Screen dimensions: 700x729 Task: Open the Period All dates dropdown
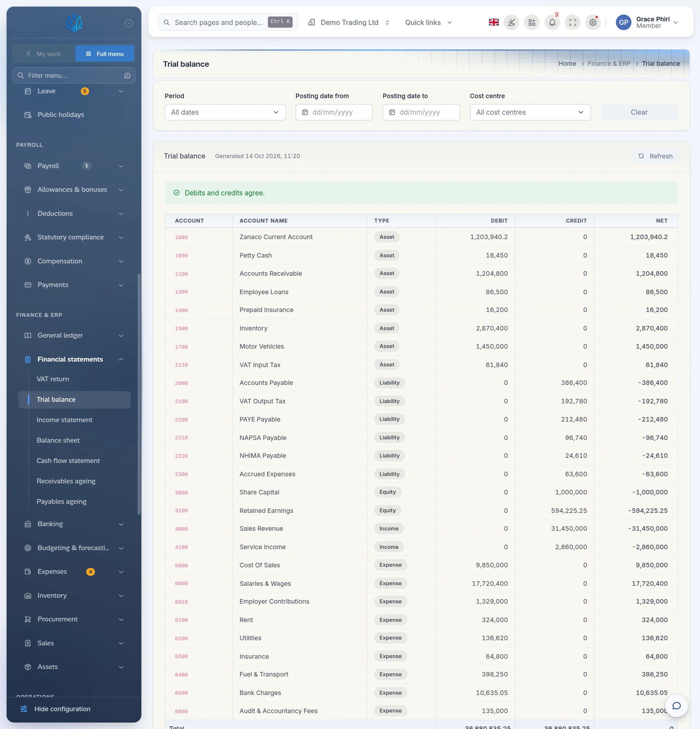[225, 112]
